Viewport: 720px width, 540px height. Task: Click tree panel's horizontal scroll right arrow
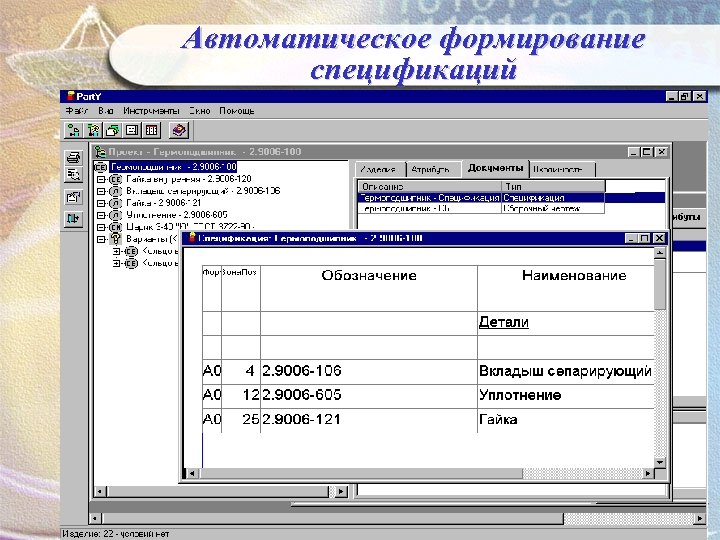[341, 492]
